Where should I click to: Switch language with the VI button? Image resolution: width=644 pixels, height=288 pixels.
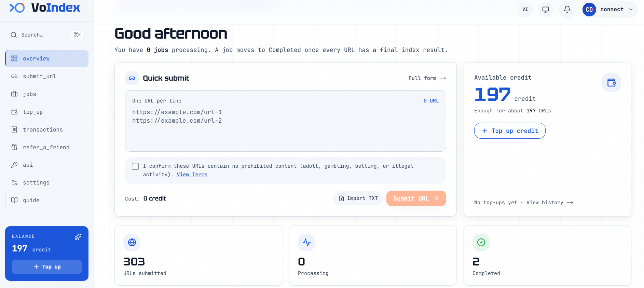525,10
